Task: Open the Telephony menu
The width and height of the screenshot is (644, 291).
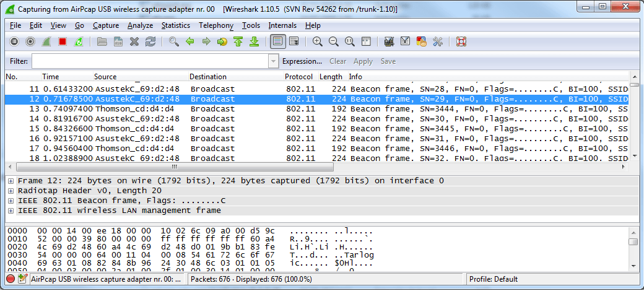Action: click(216, 25)
